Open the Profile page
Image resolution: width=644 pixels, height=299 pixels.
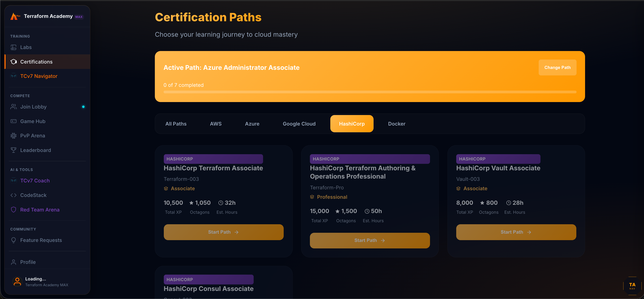pos(47,262)
